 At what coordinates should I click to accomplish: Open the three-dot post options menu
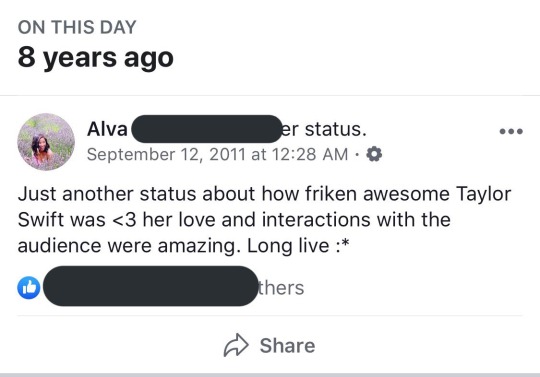coord(511,131)
